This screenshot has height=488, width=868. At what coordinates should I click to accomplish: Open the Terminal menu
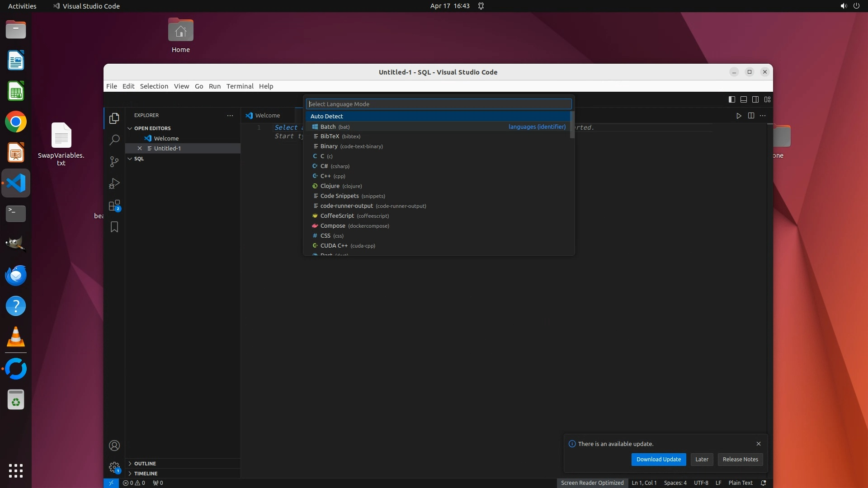(240, 86)
